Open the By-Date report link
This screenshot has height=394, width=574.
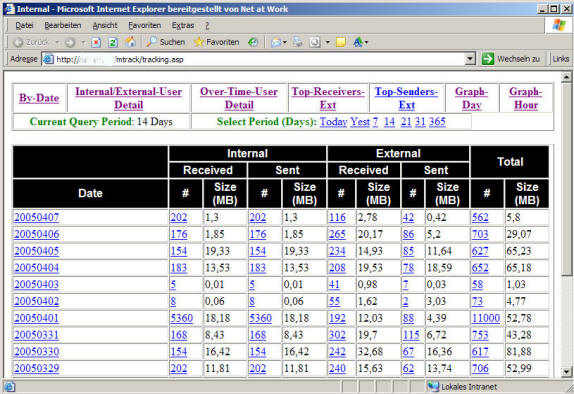click(x=39, y=98)
